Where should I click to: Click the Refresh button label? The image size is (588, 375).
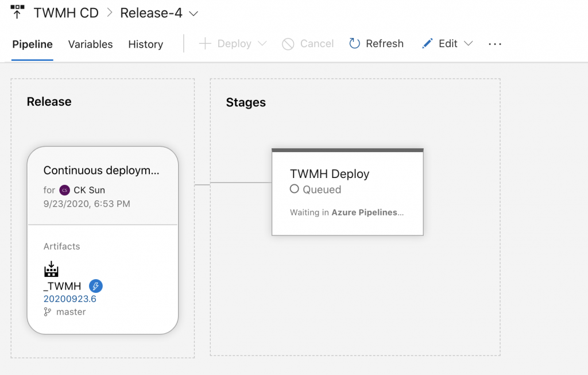385,44
